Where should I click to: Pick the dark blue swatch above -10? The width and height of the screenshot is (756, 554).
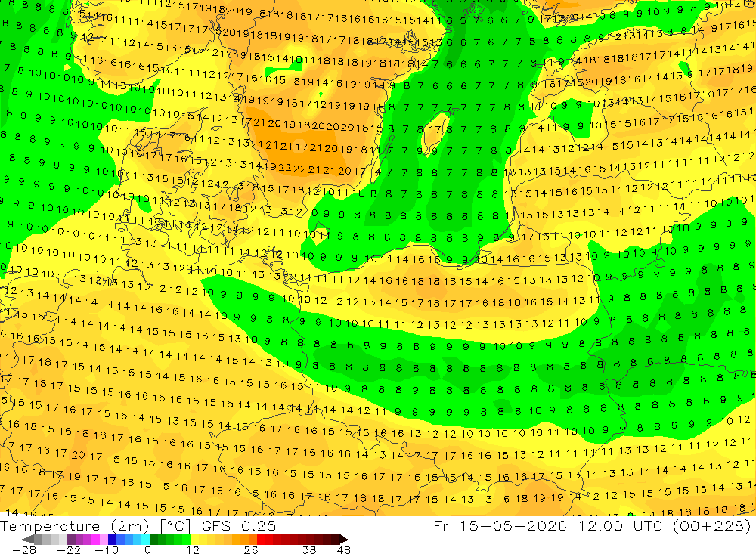pyautogui.click(x=113, y=539)
